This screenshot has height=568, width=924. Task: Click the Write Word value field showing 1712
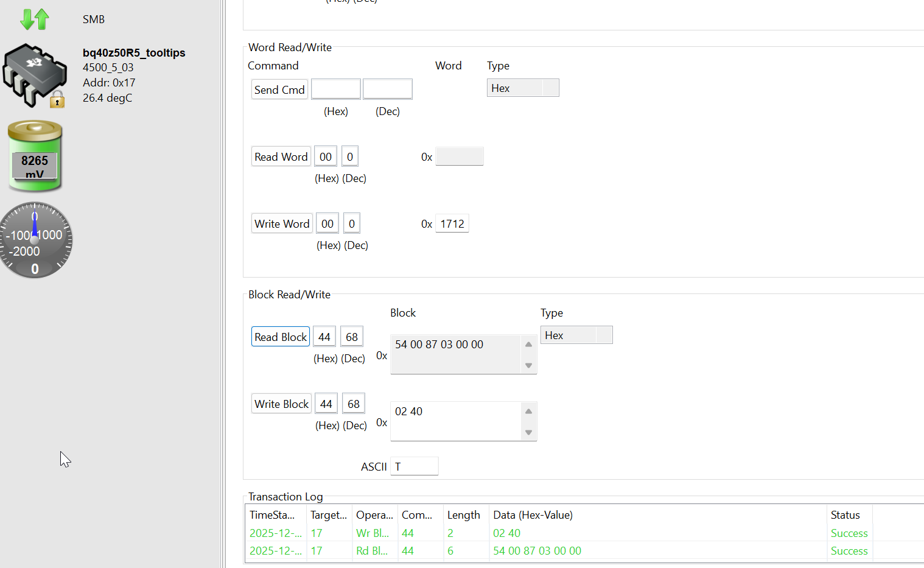pyautogui.click(x=452, y=223)
